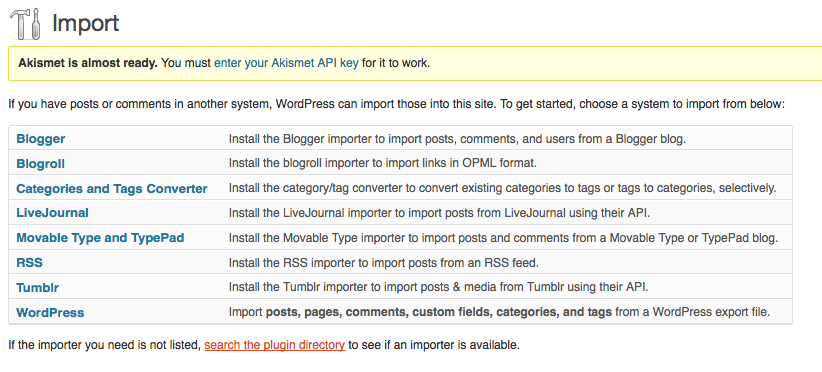Open the LiveJournal importer link
The height and width of the screenshot is (372, 822).
(52, 213)
